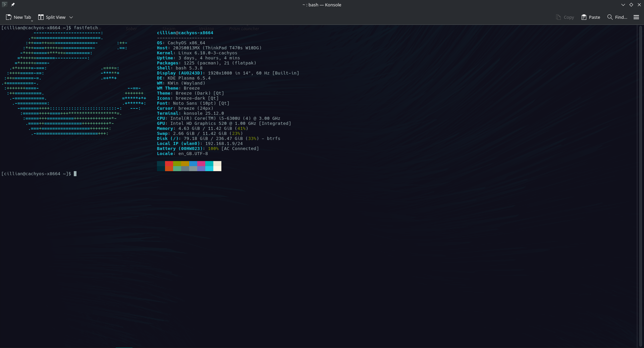
Task: Expand the New Tab profile arrow
Action: (x=32, y=20)
